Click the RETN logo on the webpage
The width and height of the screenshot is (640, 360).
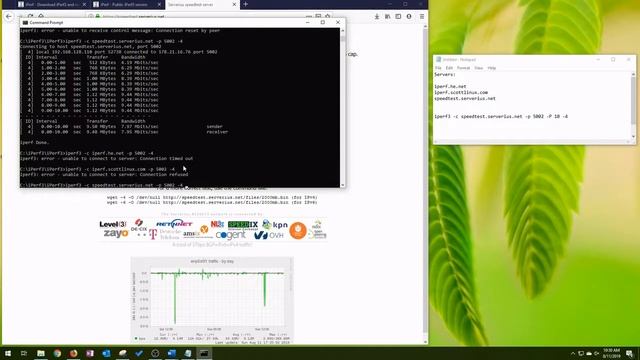[174, 223]
